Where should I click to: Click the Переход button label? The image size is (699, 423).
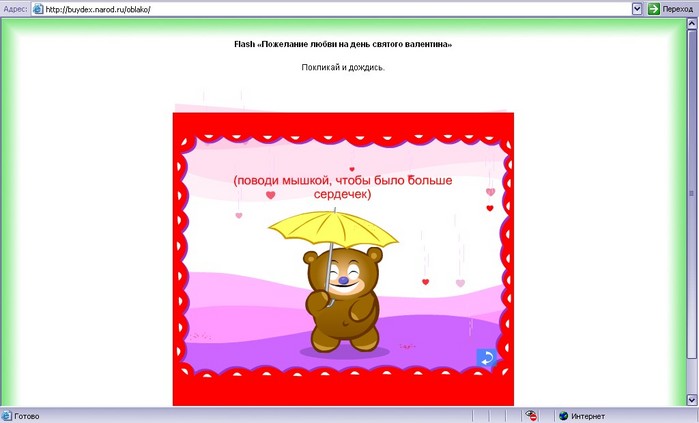[678, 9]
